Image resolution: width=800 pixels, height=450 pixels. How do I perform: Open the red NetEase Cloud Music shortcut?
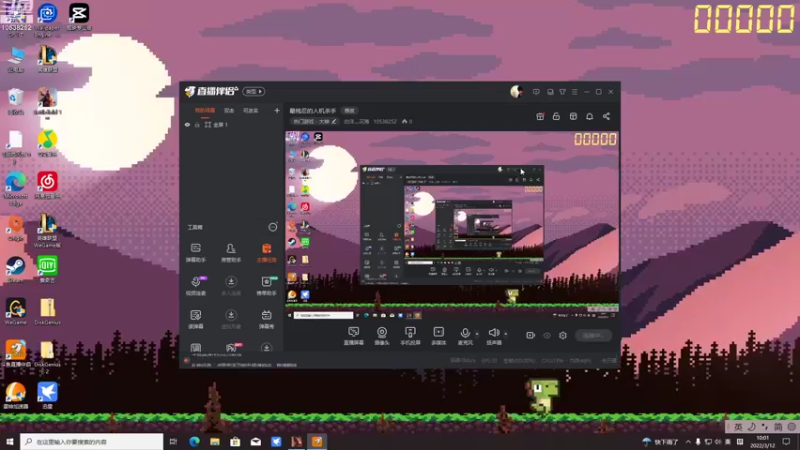click(47, 185)
